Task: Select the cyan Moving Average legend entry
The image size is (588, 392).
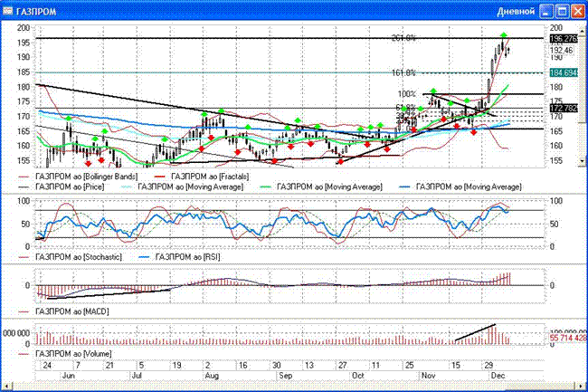Action: pyautogui.click(x=183, y=186)
